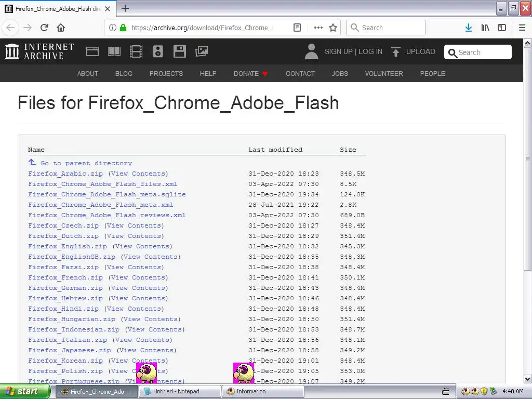
Task: Go to the Firefox home page
Action: click(x=61, y=28)
